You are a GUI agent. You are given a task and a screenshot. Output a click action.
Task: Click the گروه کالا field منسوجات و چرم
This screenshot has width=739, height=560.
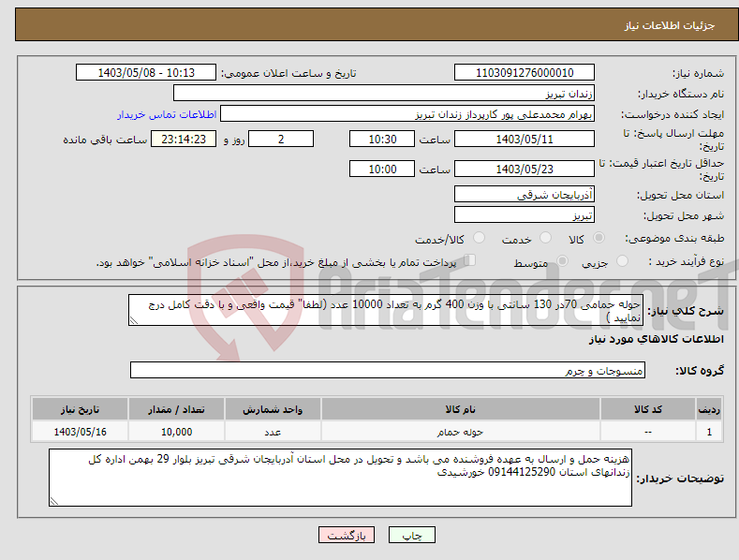tap(388, 370)
